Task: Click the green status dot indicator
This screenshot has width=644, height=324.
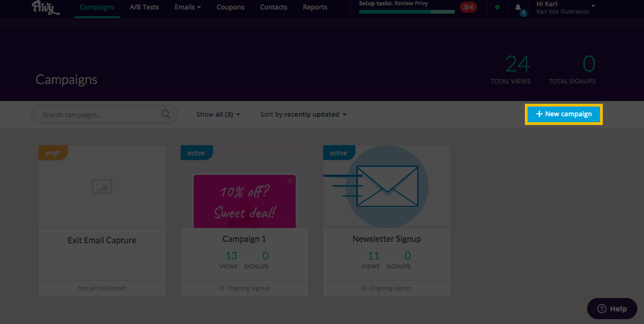Action: coord(497,8)
